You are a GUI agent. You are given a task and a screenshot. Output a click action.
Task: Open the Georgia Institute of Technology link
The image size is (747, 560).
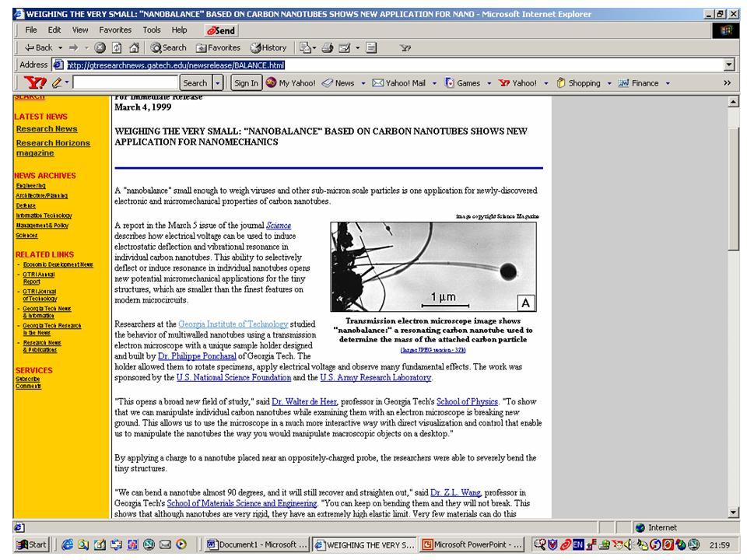coord(233,324)
